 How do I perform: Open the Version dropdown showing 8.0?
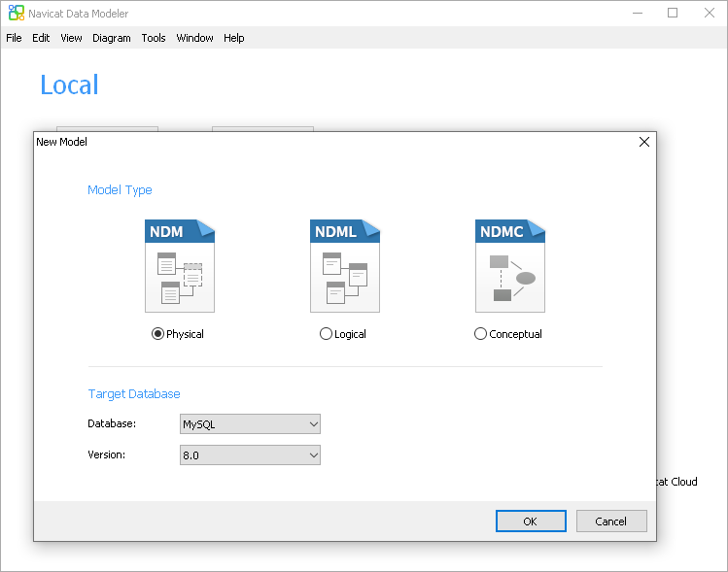(x=250, y=455)
